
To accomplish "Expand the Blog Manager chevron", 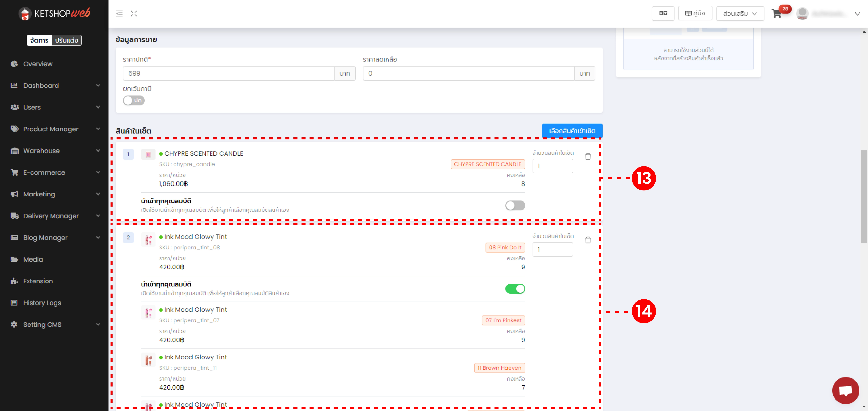I will click(98, 238).
